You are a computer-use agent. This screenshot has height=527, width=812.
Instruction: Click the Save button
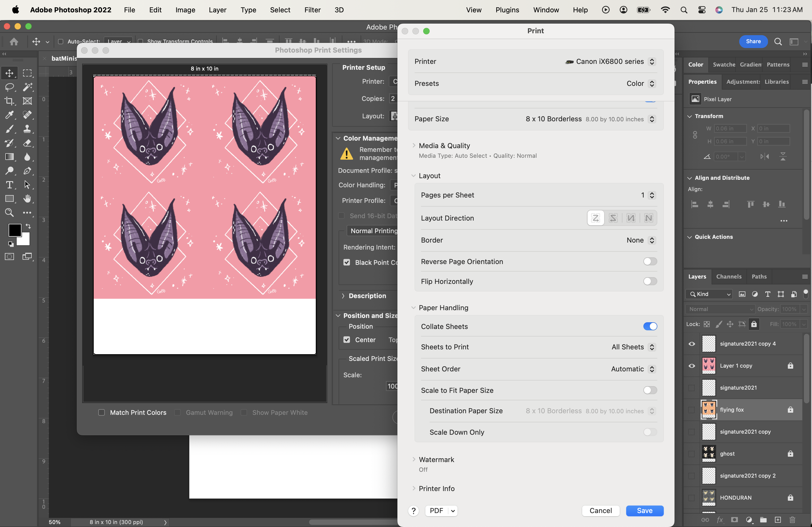pos(644,511)
